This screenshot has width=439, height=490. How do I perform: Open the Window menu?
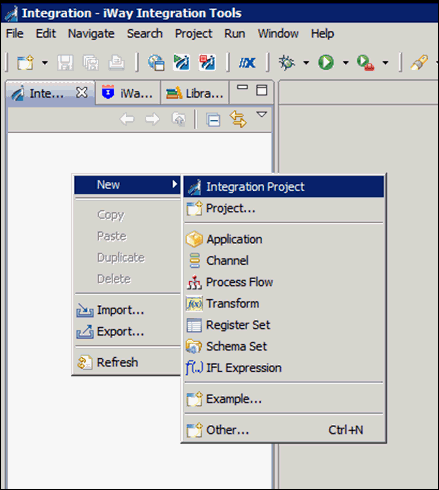(x=278, y=33)
